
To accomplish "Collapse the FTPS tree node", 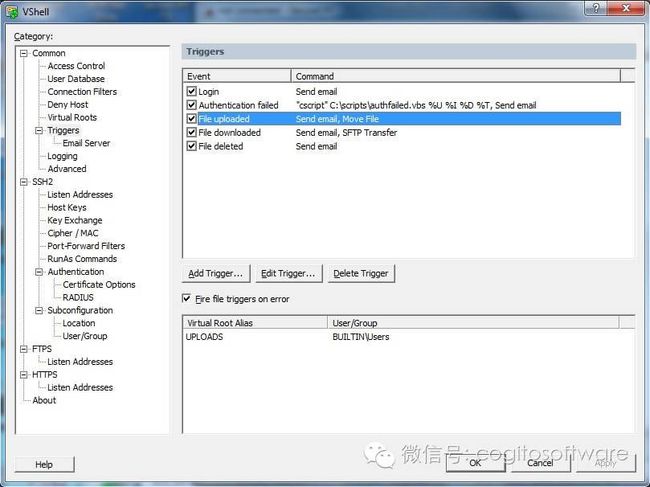I will [24, 349].
